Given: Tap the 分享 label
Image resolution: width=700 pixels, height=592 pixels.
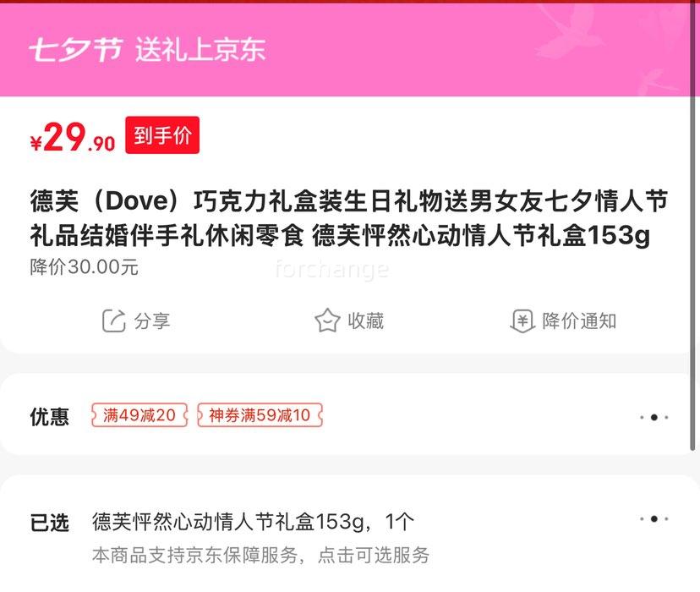Looking at the screenshot, I should [152, 321].
